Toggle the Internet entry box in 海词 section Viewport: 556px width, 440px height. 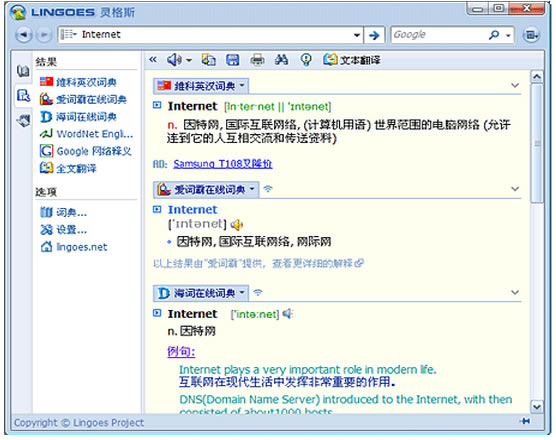click(x=157, y=313)
